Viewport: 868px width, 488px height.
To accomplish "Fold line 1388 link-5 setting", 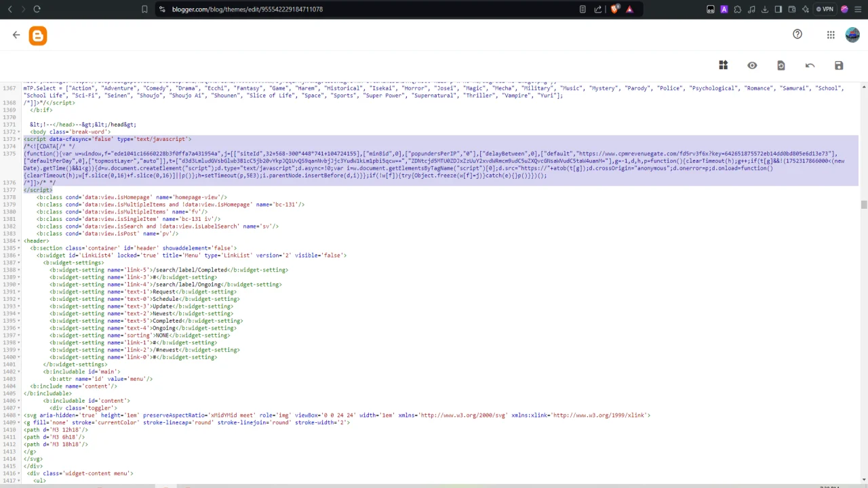I will [x=19, y=270].
